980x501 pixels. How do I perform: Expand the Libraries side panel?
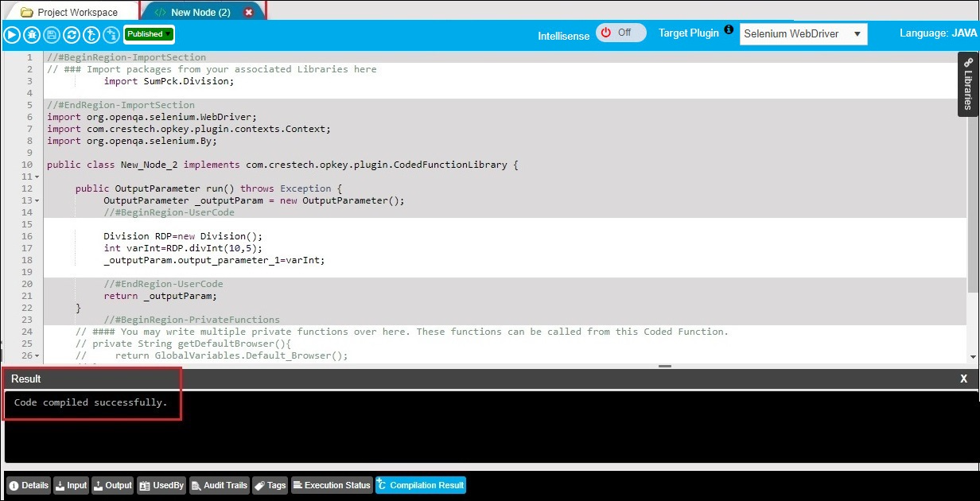pyautogui.click(x=968, y=84)
